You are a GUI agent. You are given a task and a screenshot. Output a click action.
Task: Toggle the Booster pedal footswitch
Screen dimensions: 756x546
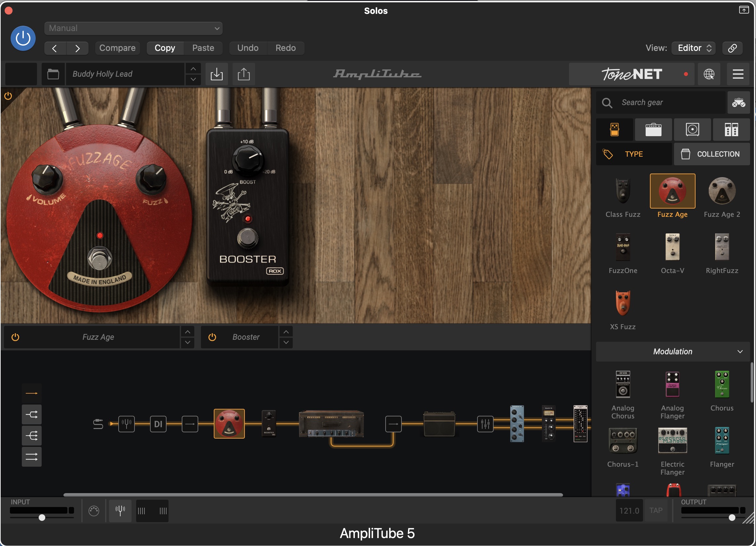(x=247, y=238)
